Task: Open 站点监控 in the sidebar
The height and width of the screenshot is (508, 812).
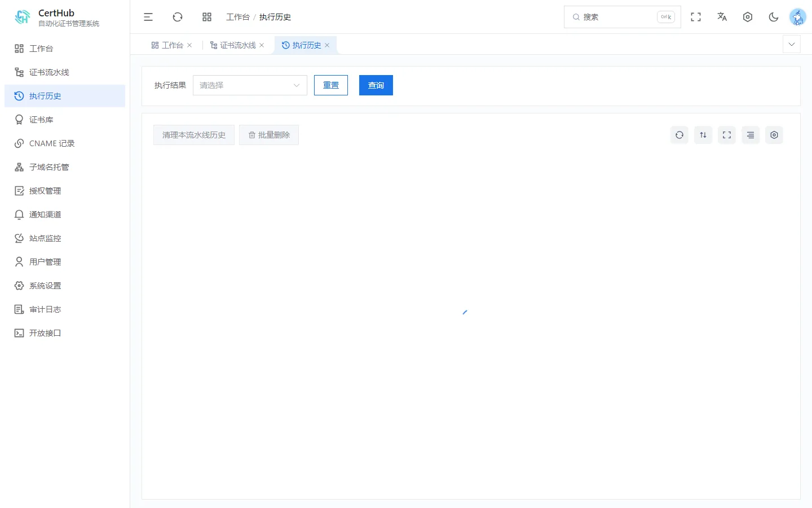Action: [65, 238]
